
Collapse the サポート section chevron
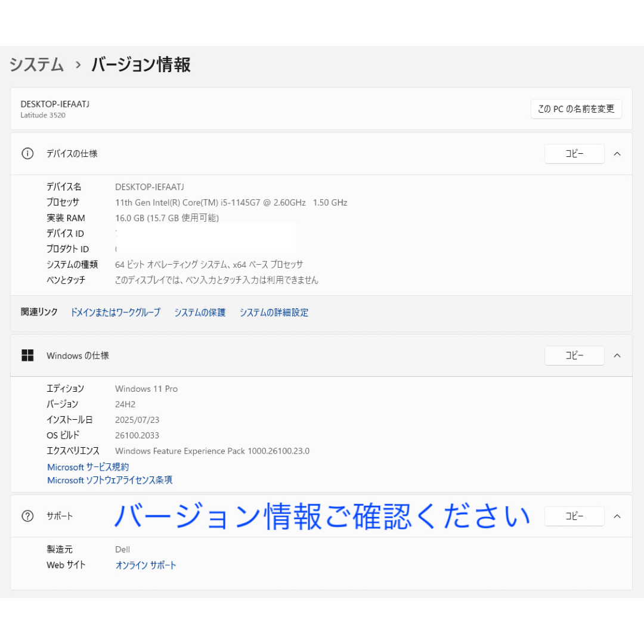[617, 516]
